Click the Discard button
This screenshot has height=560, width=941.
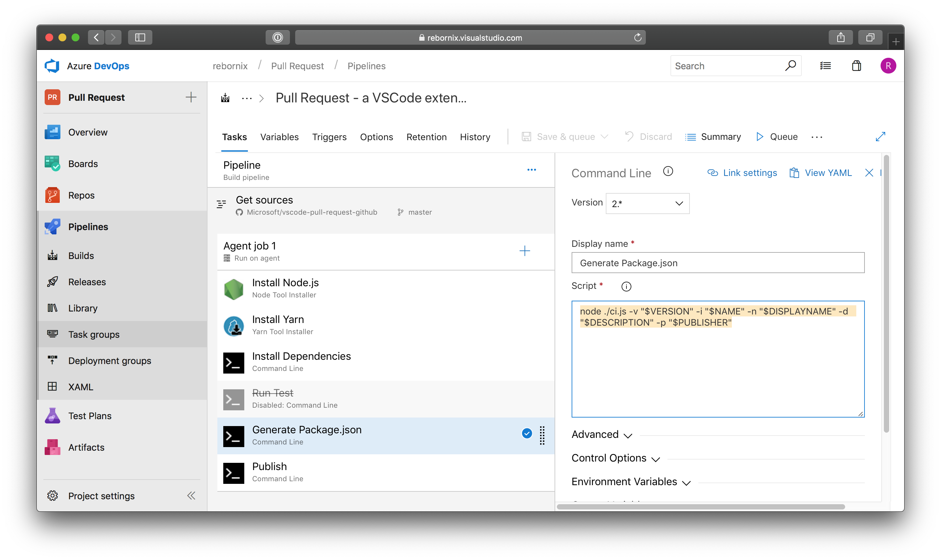(x=648, y=137)
